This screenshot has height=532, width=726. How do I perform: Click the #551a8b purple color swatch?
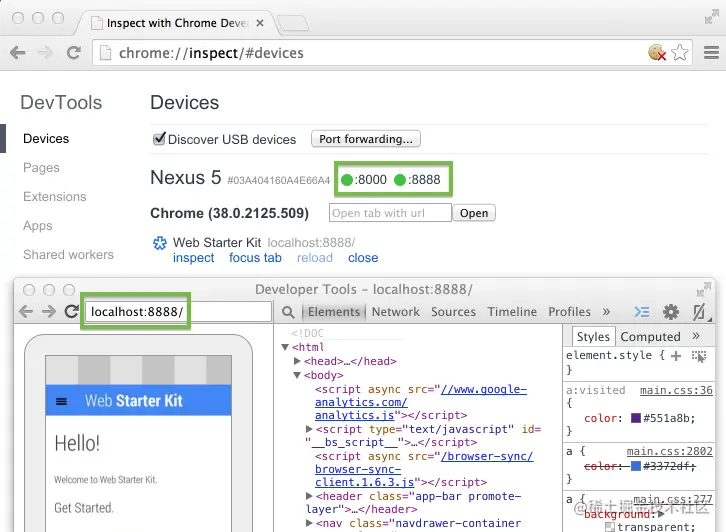point(636,418)
